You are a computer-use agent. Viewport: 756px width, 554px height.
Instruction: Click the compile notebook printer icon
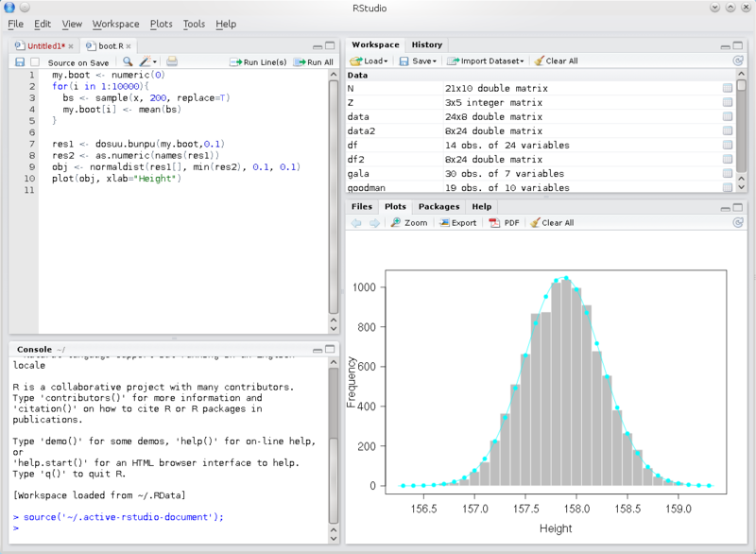pos(172,61)
